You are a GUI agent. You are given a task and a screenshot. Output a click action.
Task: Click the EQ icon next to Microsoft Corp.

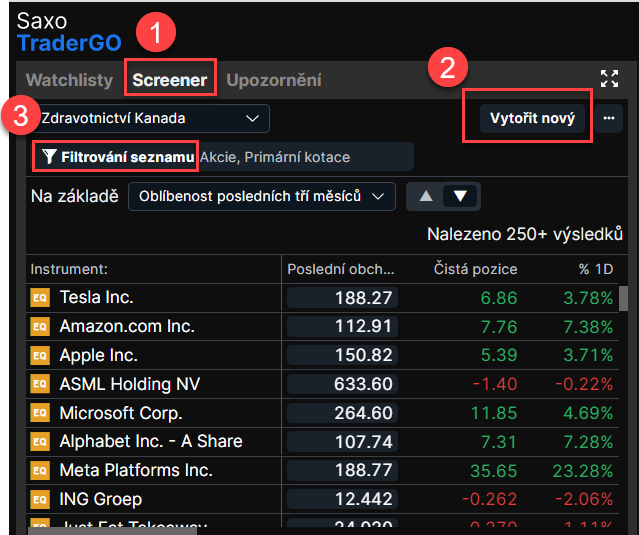coord(40,413)
